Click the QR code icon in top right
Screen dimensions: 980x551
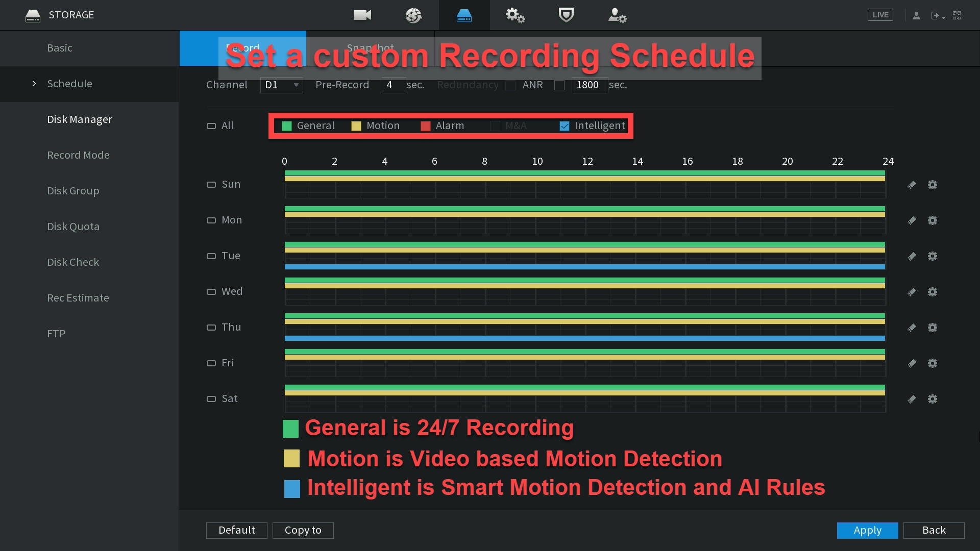coord(957,15)
